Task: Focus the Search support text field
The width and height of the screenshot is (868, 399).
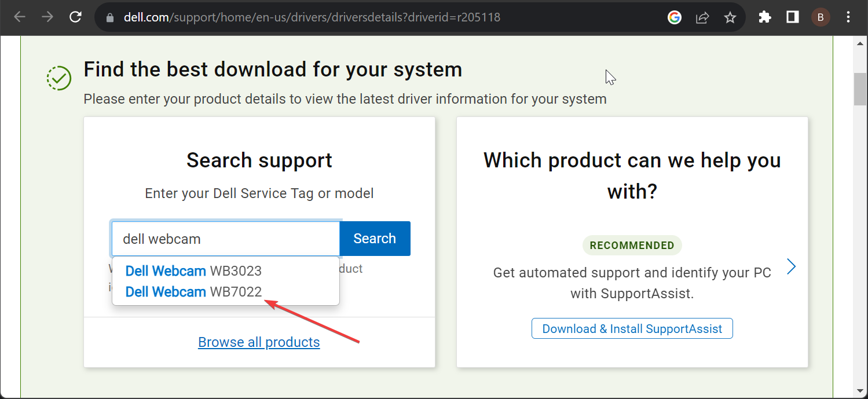Action: pyautogui.click(x=225, y=239)
